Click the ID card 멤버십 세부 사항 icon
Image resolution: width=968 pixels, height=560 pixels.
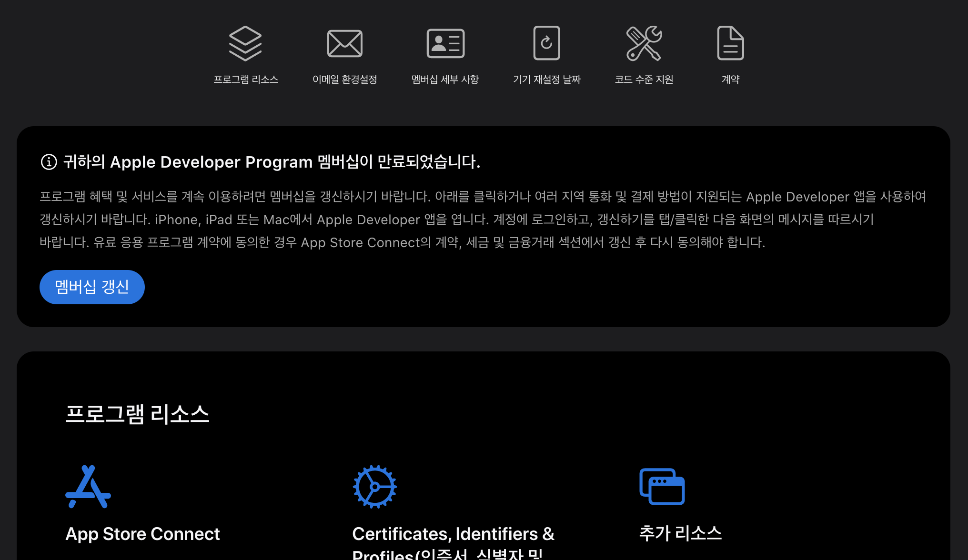pos(445,43)
